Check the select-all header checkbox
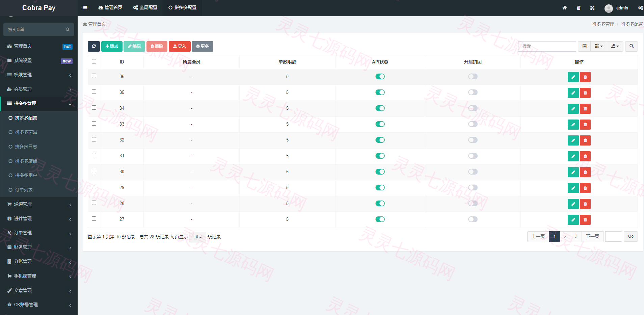The width and height of the screenshot is (644, 315). tap(94, 61)
